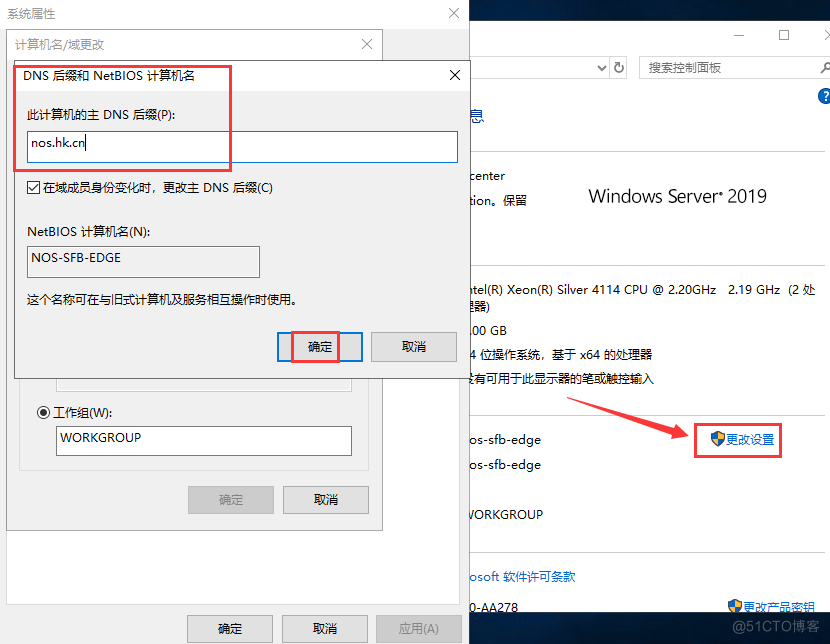This screenshot has height=644, width=830.
Task: Click the NetBIOS computer name field NOS-SFB-EDGE
Action: [143, 262]
